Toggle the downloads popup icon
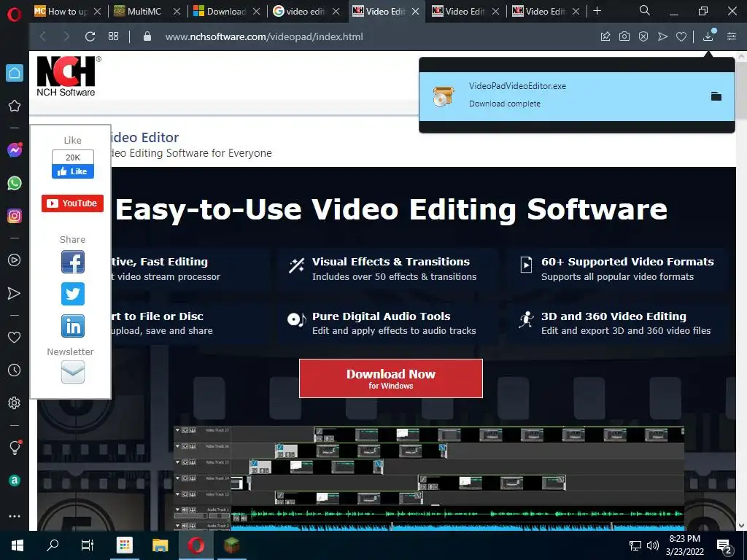 click(x=708, y=36)
